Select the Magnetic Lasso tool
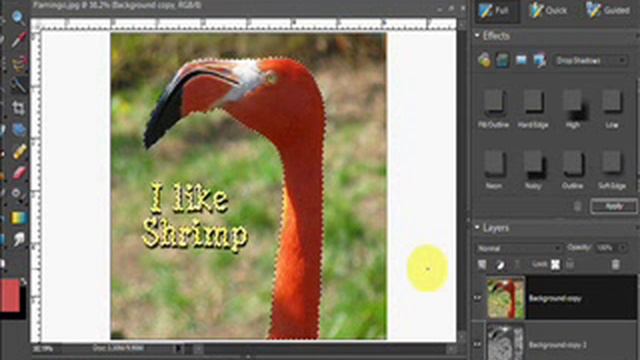This screenshot has width=640, height=360. (x=18, y=62)
